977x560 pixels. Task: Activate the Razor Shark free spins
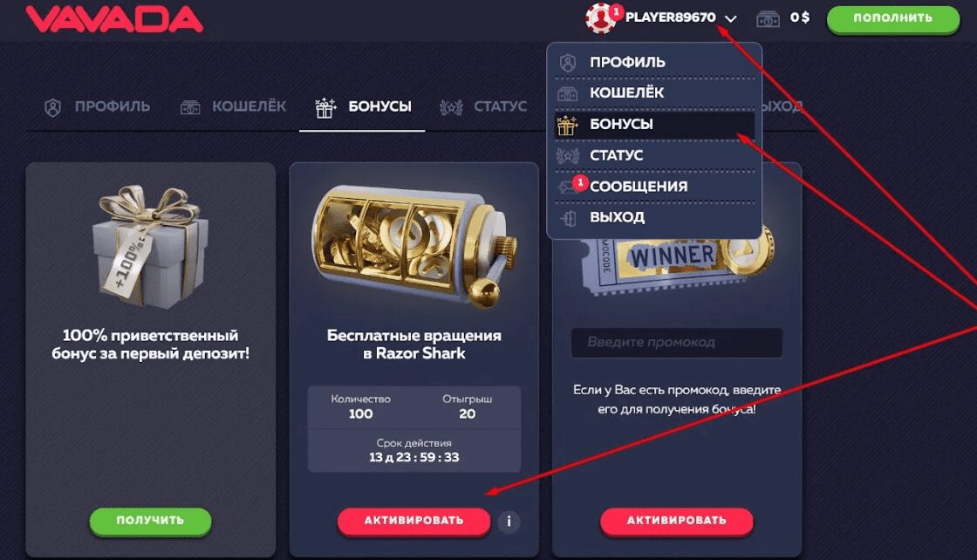click(x=413, y=521)
